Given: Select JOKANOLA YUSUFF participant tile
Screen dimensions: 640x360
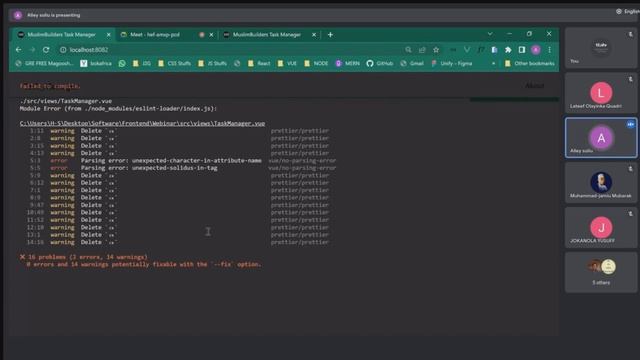Looking at the screenshot, I should coord(601,227).
